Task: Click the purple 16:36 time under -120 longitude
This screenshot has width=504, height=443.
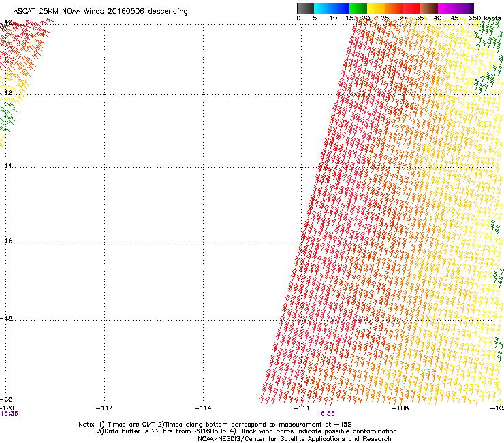Action: point(9,414)
